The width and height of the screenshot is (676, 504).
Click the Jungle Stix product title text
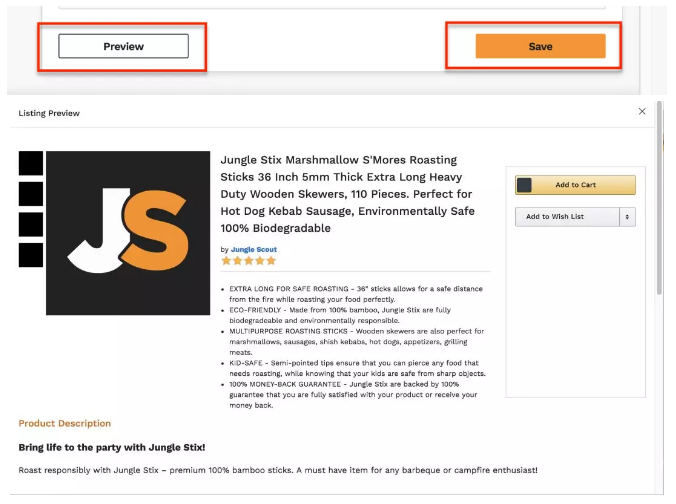347,194
